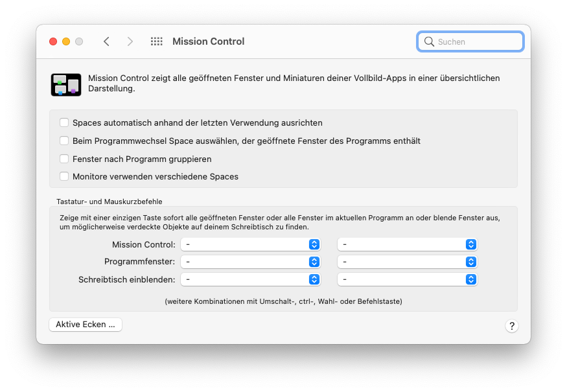This screenshot has width=567, height=392.
Task: Click the Schreibtisch einblenden: label
Action: tap(126, 279)
